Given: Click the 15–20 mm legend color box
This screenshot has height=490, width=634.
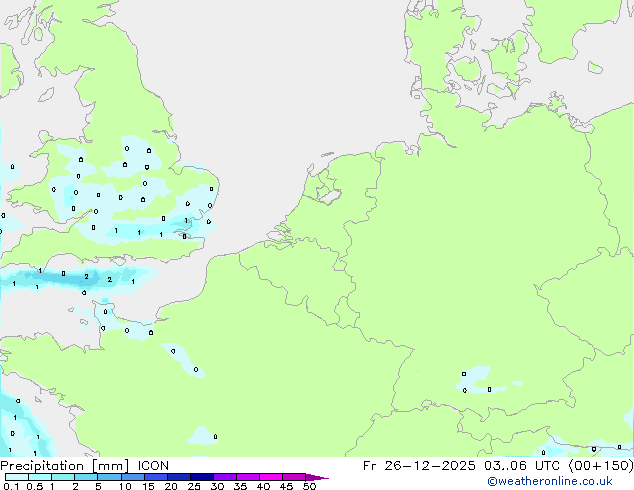Looking at the screenshot, I should tap(155, 477).
